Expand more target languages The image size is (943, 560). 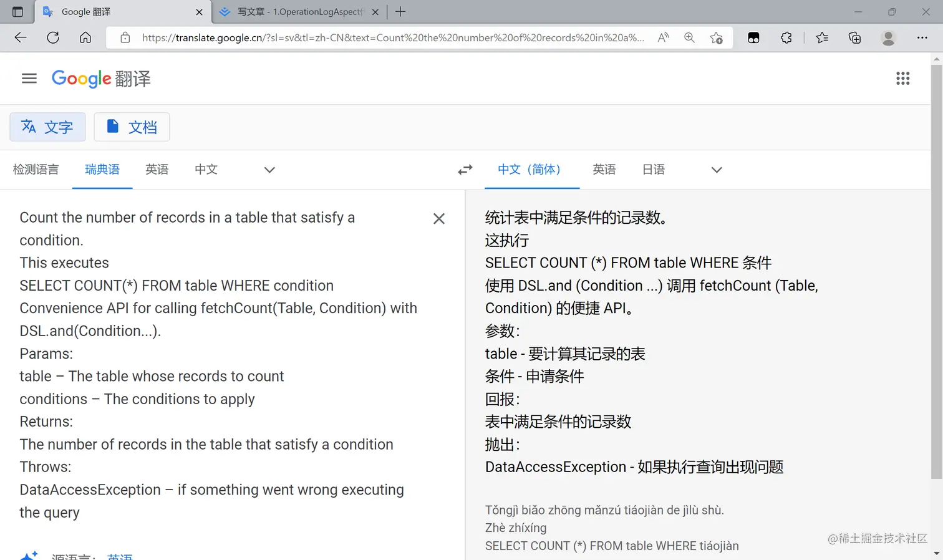click(717, 170)
